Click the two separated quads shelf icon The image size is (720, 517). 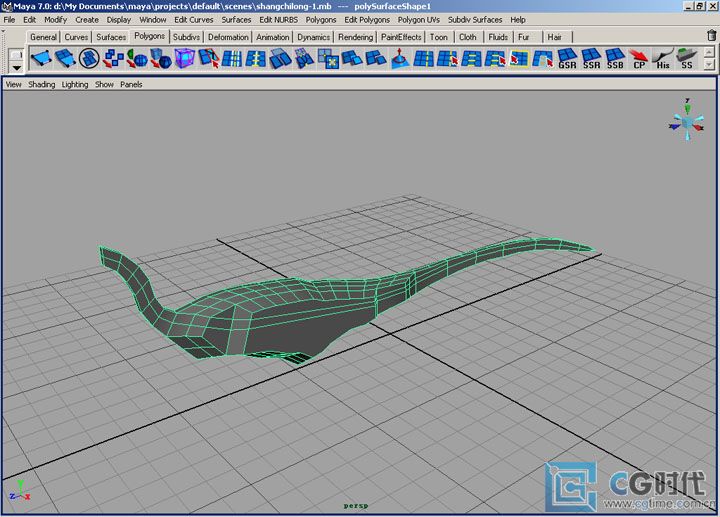280,59
